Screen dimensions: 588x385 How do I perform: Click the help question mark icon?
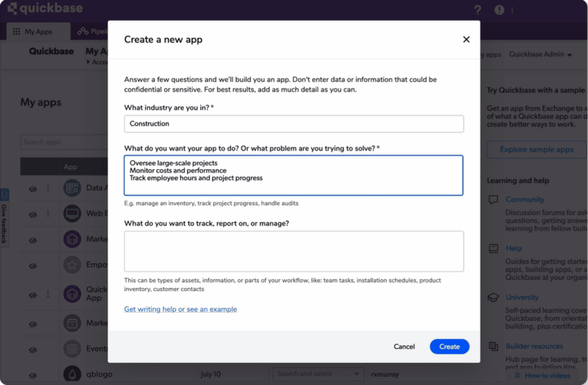478,10
